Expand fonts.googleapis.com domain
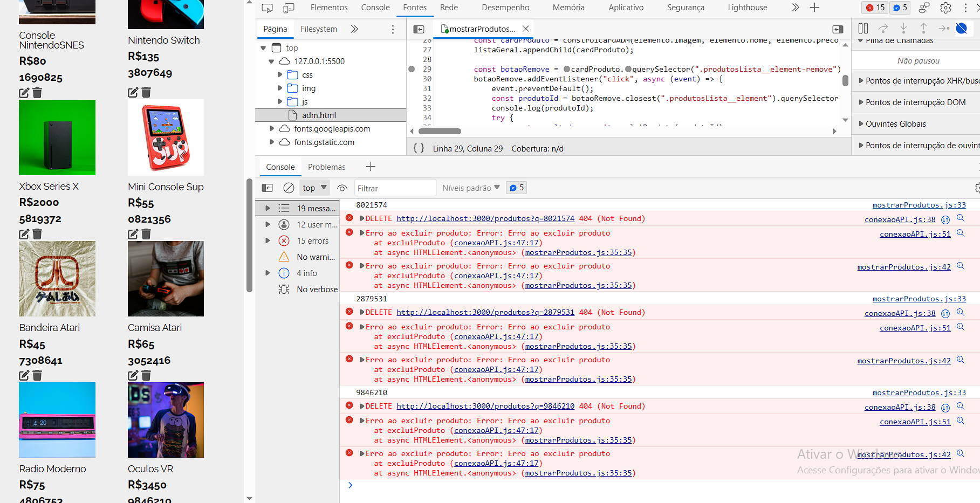The image size is (980, 503). tap(272, 128)
